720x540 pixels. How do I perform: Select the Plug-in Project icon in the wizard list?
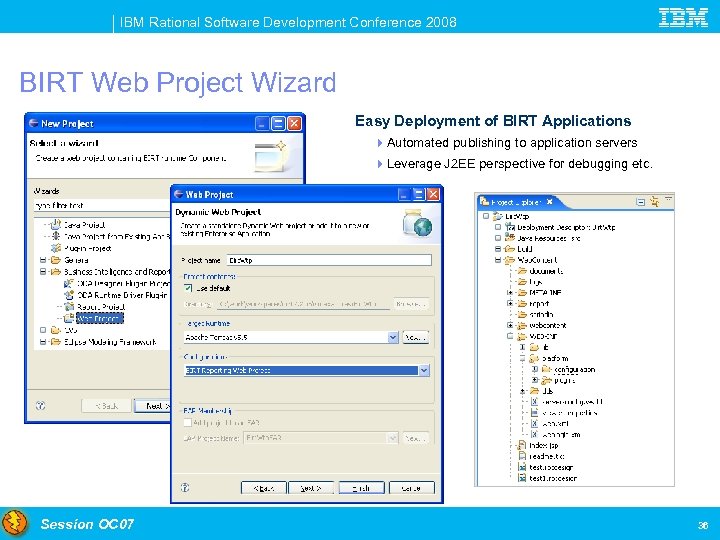click(x=56, y=248)
